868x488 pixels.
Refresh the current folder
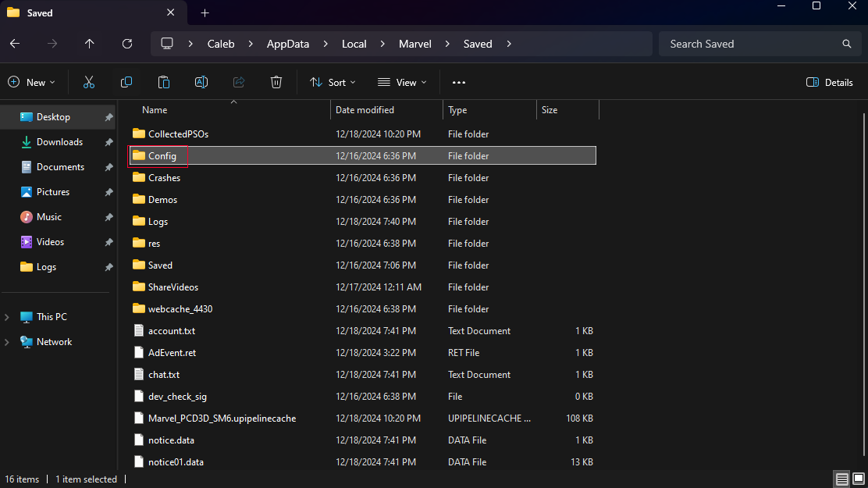(x=126, y=44)
